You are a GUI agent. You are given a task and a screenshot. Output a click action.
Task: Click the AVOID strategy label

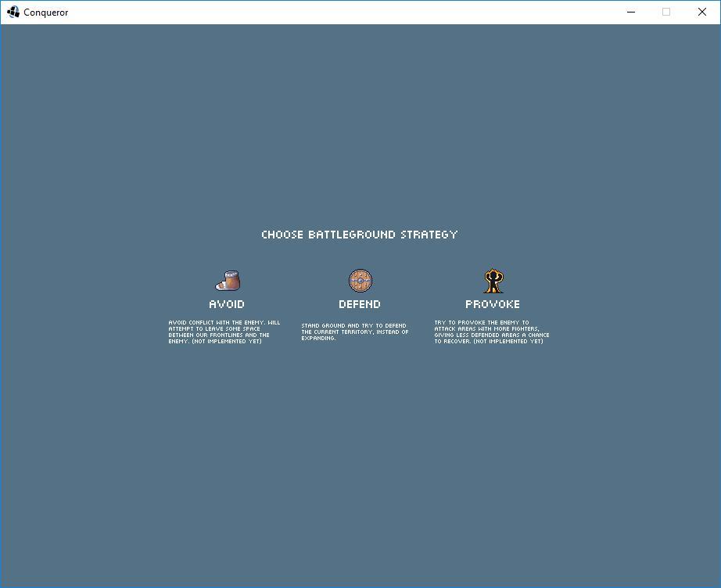pyautogui.click(x=227, y=304)
